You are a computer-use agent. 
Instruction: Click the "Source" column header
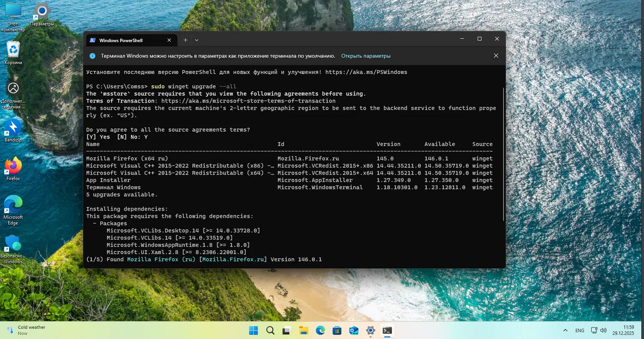pyautogui.click(x=483, y=144)
